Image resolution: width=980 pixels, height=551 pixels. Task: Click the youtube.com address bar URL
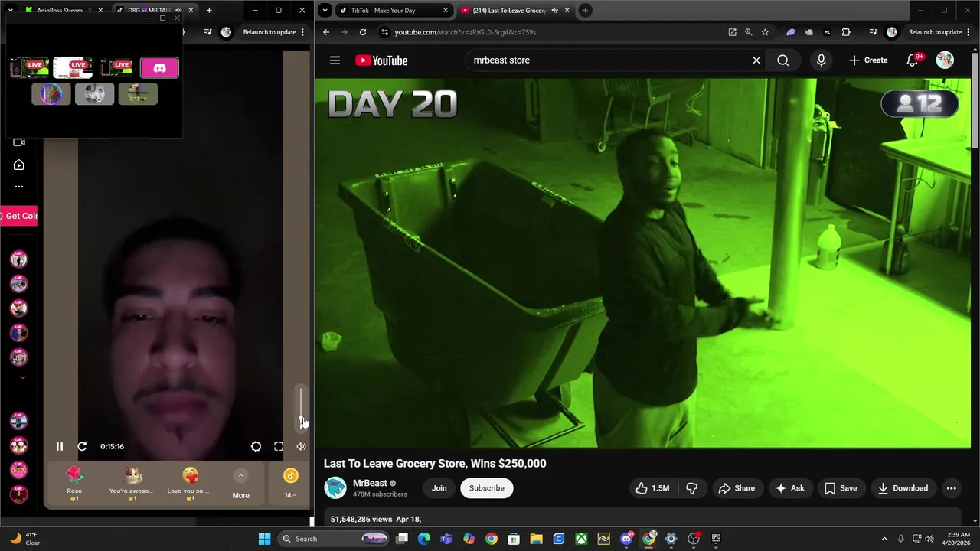click(x=465, y=32)
